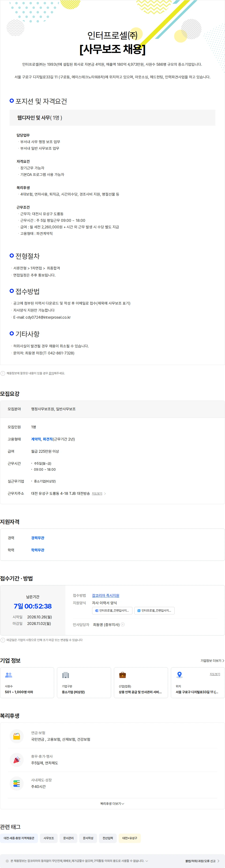Open 기업정보 더보기 link
Viewport: 225px width, 868px height.
pyautogui.click(x=212, y=661)
